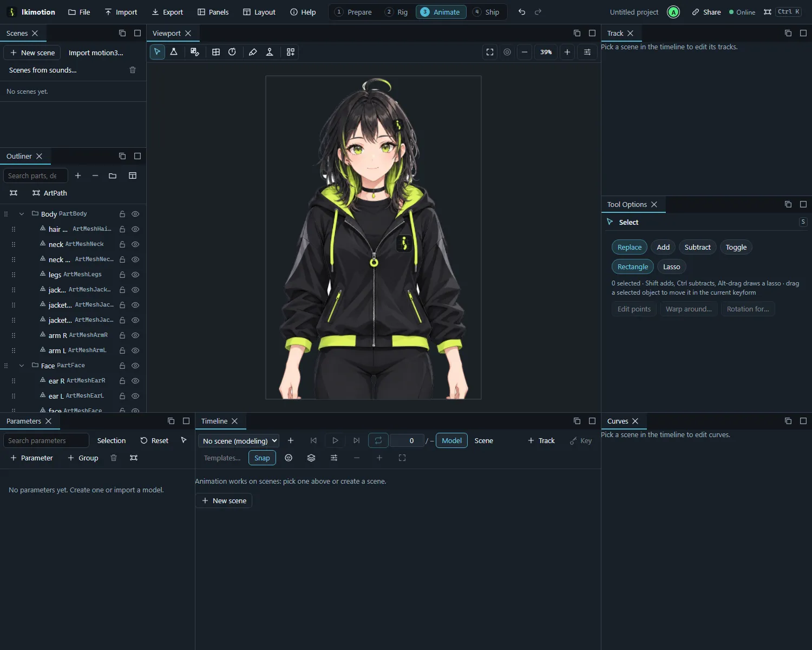Hide the Body part with its eye icon

[135, 214]
